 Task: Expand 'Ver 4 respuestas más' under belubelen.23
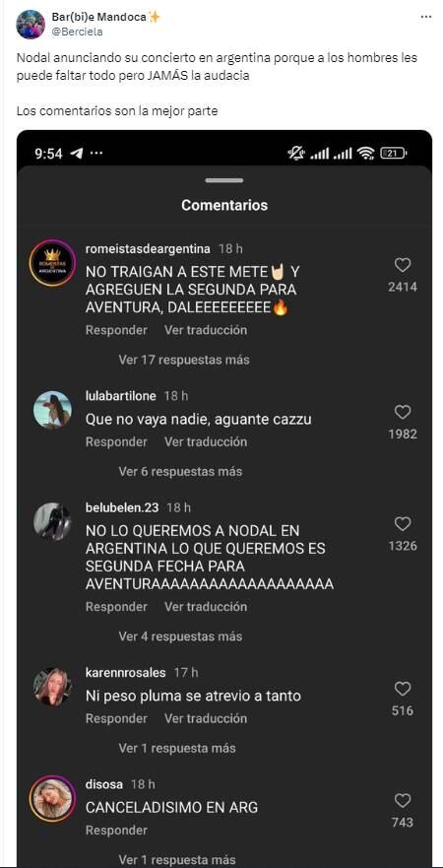tap(180, 636)
